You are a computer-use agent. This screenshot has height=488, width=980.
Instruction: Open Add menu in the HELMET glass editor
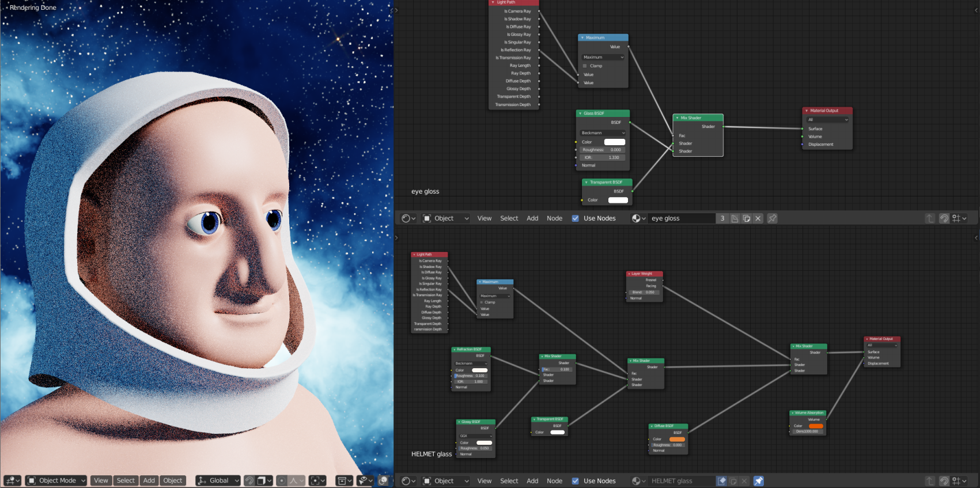tap(532, 481)
